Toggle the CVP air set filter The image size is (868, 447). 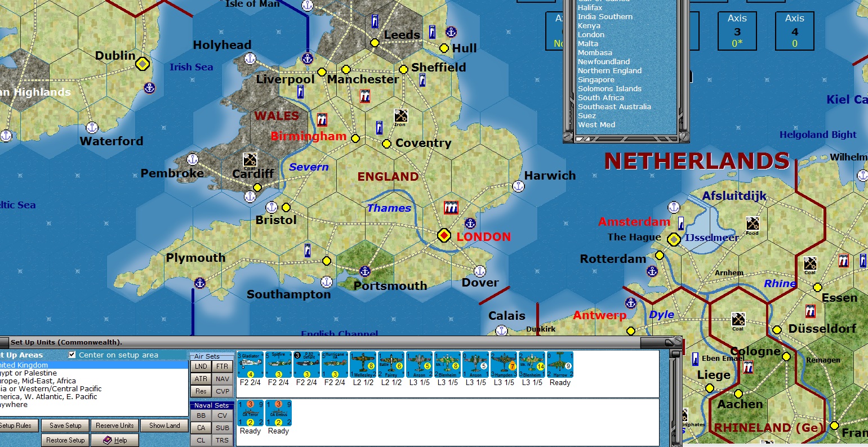pos(222,391)
